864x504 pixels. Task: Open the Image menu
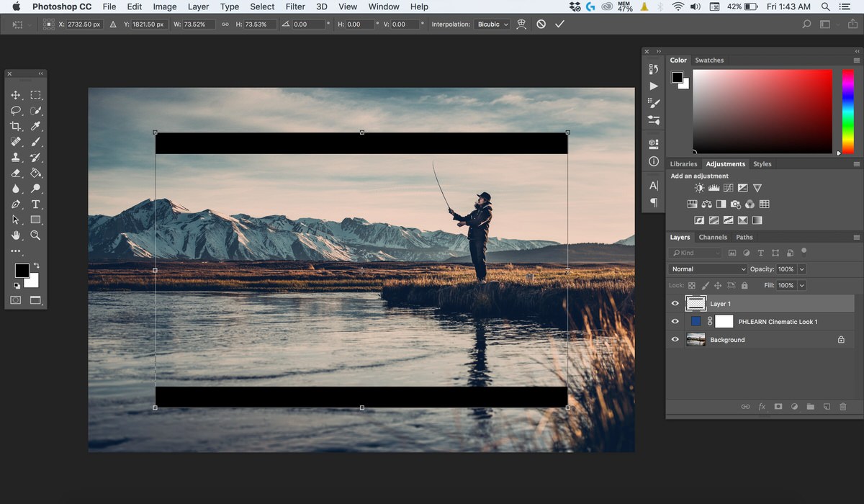[165, 6]
